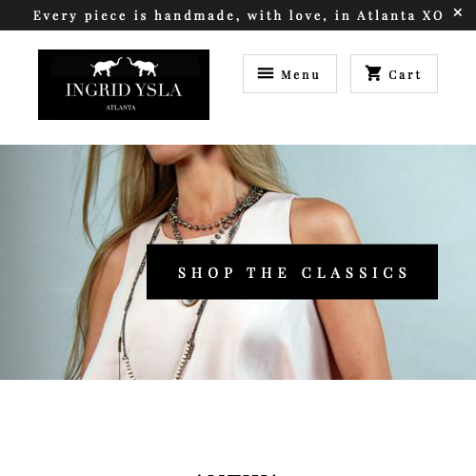Image resolution: width=476 pixels, height=476 pixels.
Task: Open the Cart label button
Action: click(394, 73)
